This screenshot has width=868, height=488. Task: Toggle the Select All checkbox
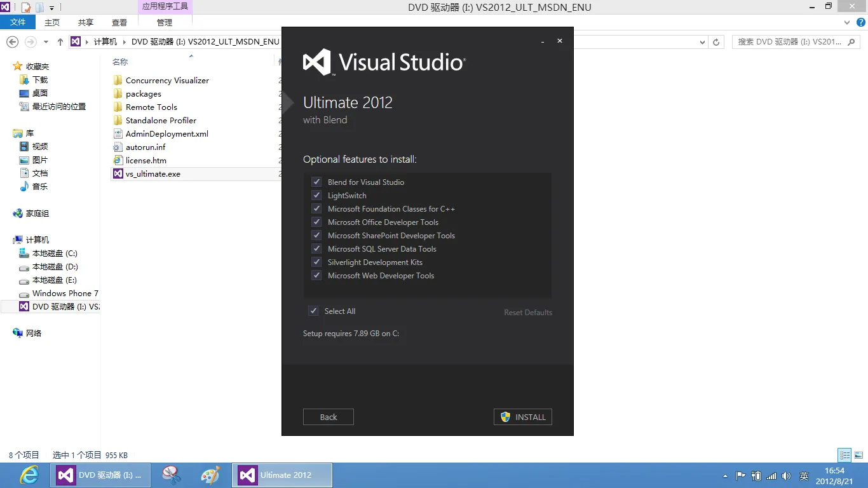click(313, 311)
